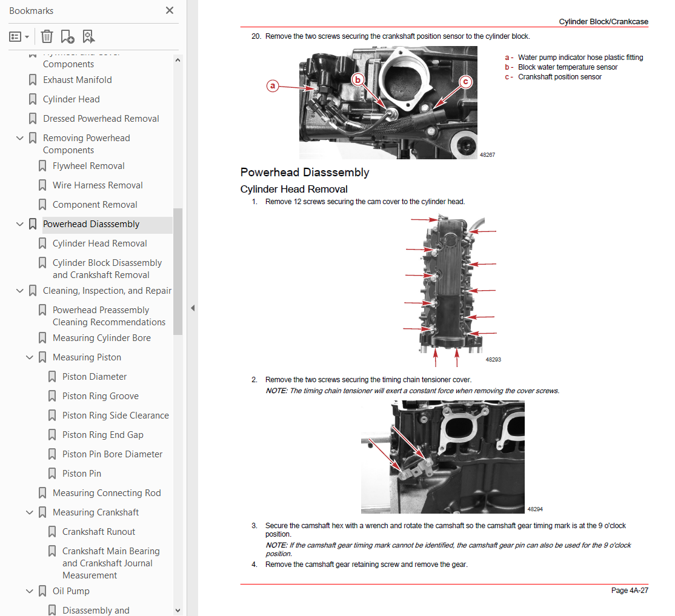Click bookmark icon beside Wire Harness Removal
Screen dimensions: 675x616
tap(42, 185)
